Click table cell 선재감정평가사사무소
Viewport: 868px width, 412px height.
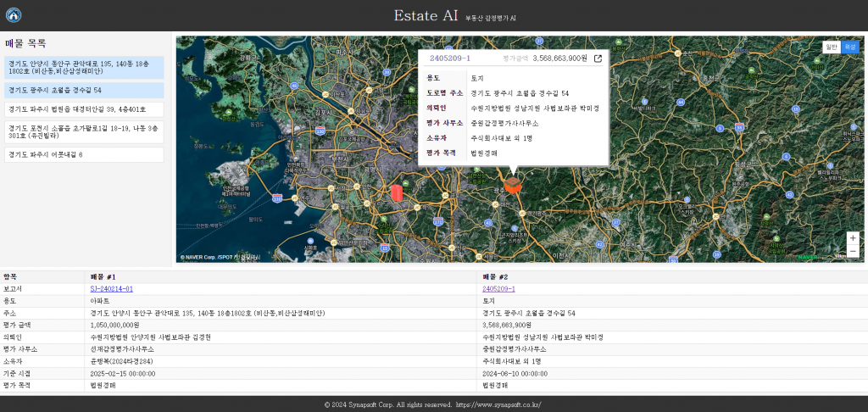tap(122, 349)
